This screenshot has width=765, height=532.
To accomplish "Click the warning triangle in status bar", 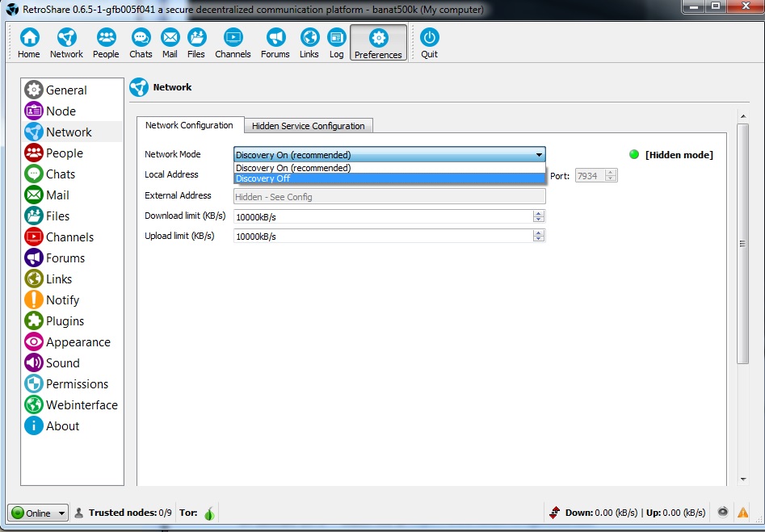I will (x=742, y=513).
